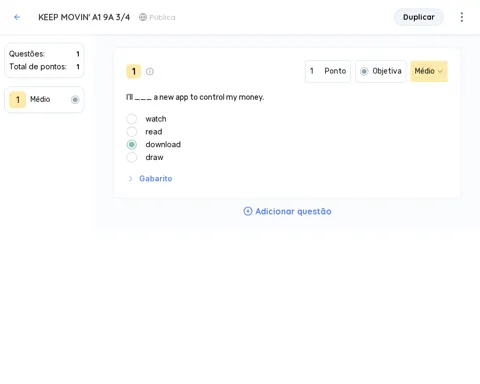The width and height of the screenshot is (480, 384).
Task: Click the plus icon for Adicionar questão
Action: [x=248, y=211]
